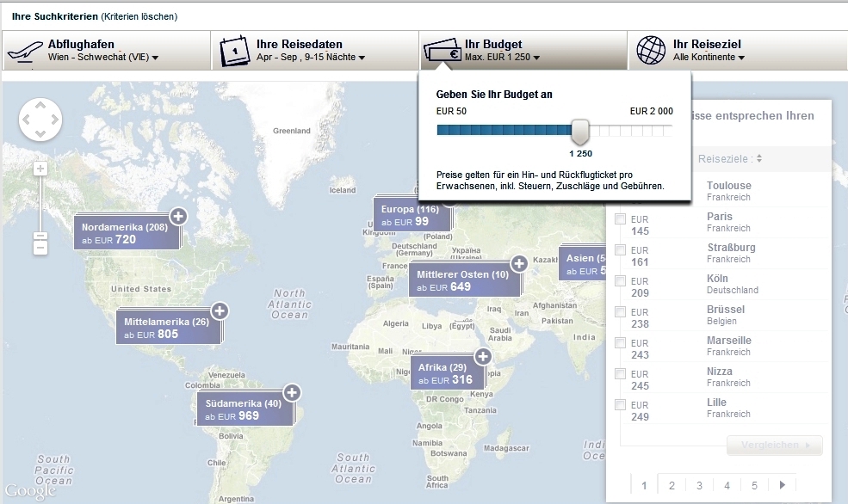
Task: Tick the Köln EUR 209 checkbox
Action: click(x=621, y=281)
